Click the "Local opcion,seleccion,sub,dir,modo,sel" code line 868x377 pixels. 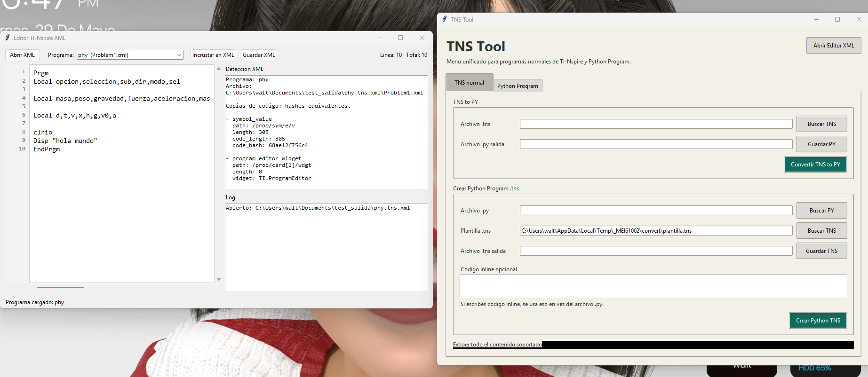[107, 81]
